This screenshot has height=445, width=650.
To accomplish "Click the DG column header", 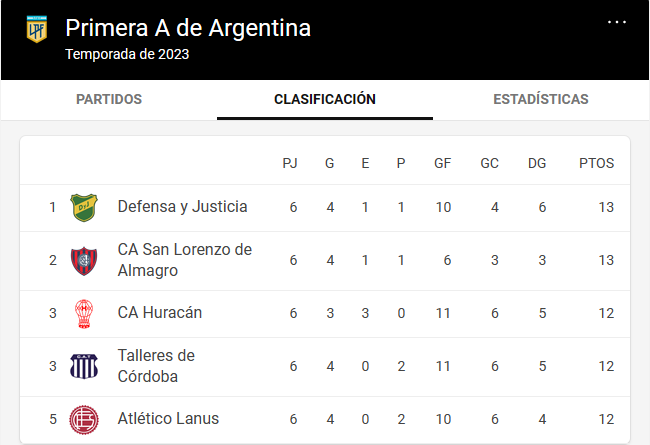I will click(537, 163).
